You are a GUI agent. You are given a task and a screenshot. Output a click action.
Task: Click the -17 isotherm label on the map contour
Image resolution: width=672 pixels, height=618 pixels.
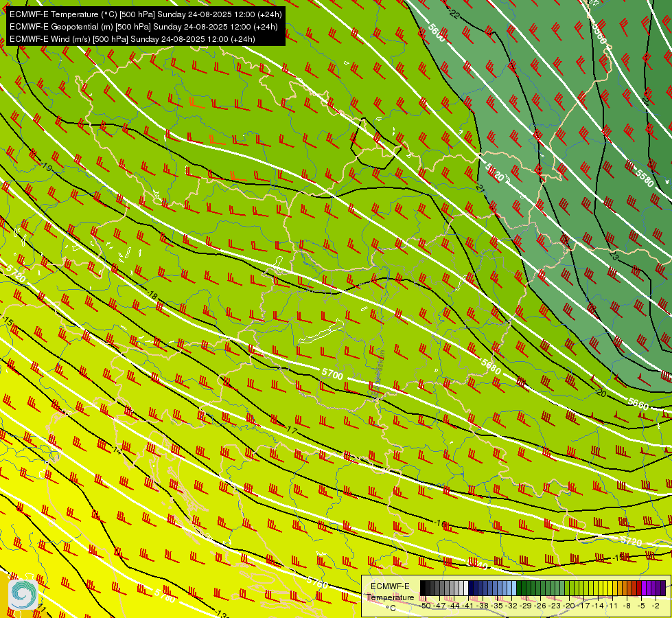point(292,429)
